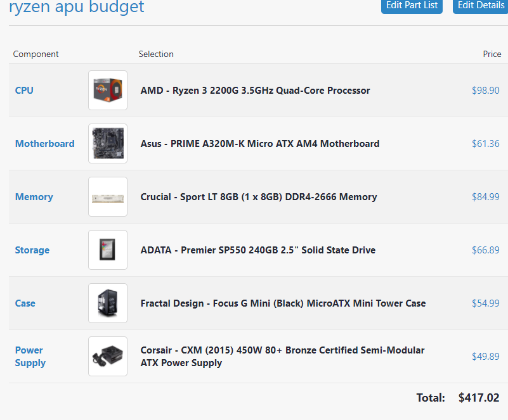Click the ADATA SP550 SSD thumbnail
The height and width of the screenshot is (420, 508).
click(x=108, y=250)
